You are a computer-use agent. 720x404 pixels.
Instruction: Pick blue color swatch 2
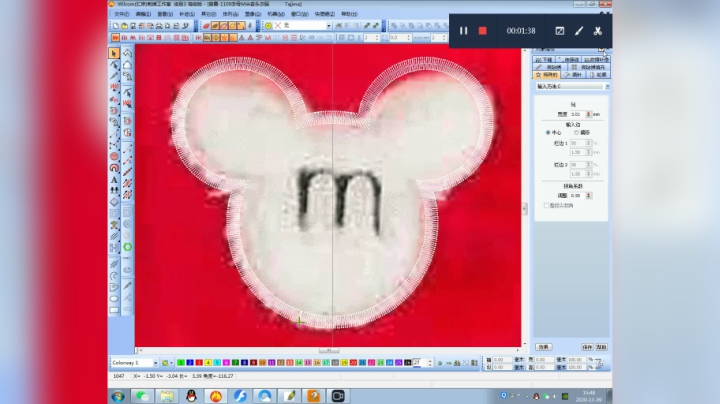[190, 363]
